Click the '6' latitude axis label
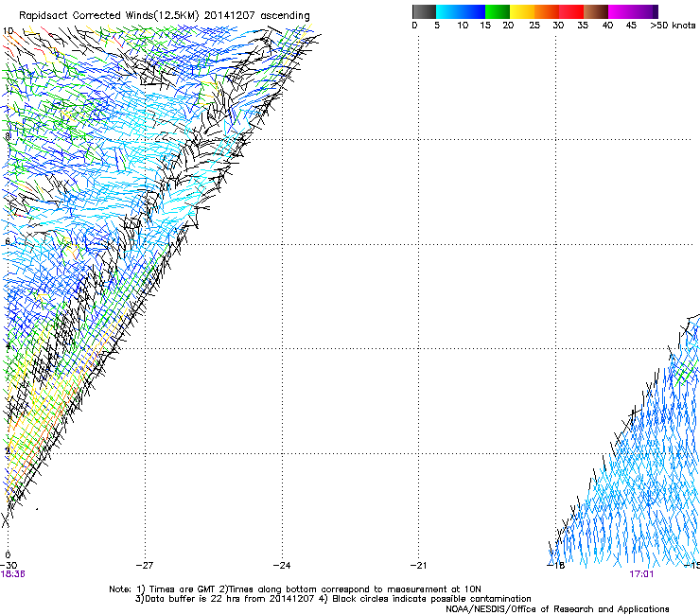This screenshot has height=615, width=700. 8,241
